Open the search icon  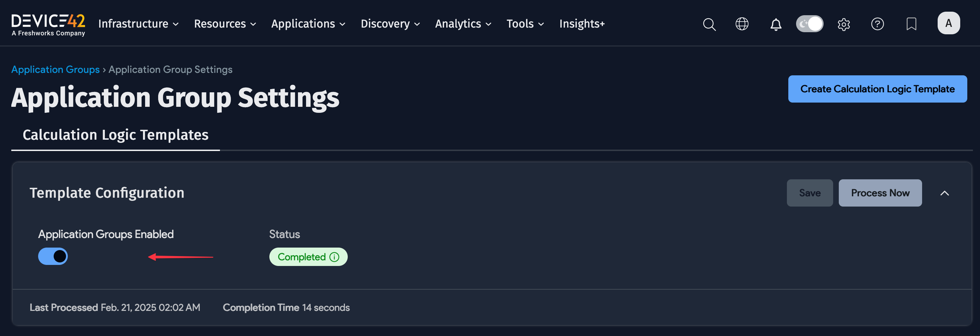[709, 24]
